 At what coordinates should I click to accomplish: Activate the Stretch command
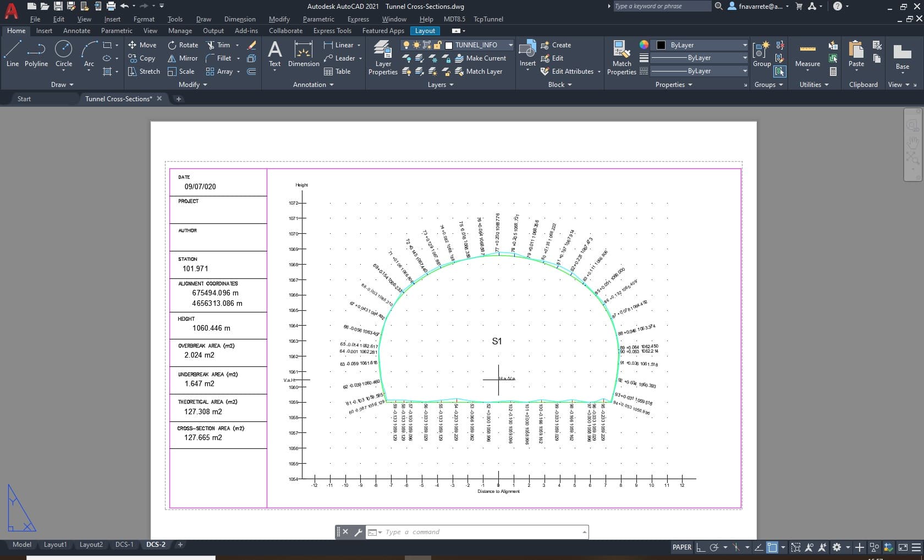144,72
